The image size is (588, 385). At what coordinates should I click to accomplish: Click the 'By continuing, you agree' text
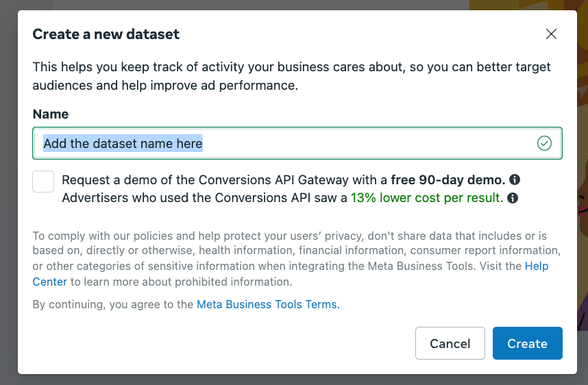pyautogui.click(x=113, y=304)
